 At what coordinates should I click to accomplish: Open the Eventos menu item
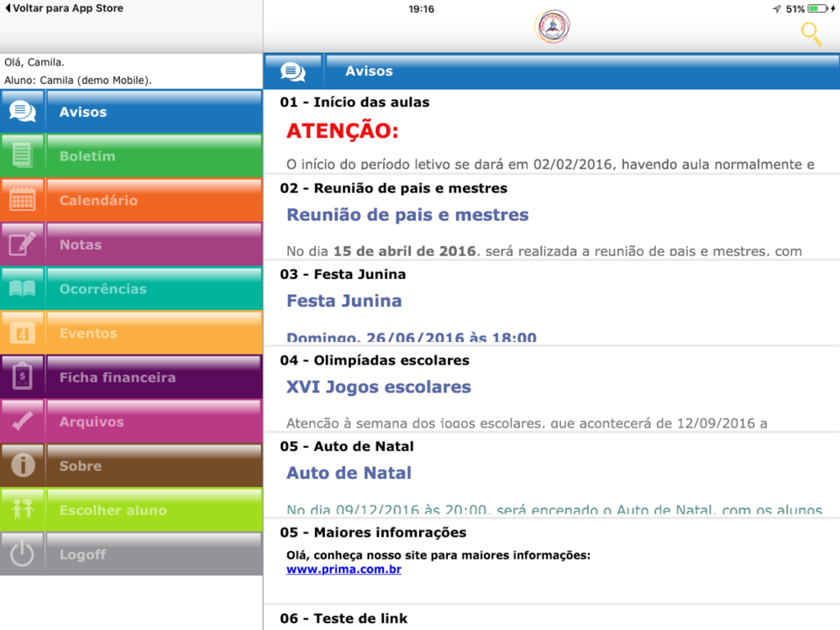coord(131,333)
